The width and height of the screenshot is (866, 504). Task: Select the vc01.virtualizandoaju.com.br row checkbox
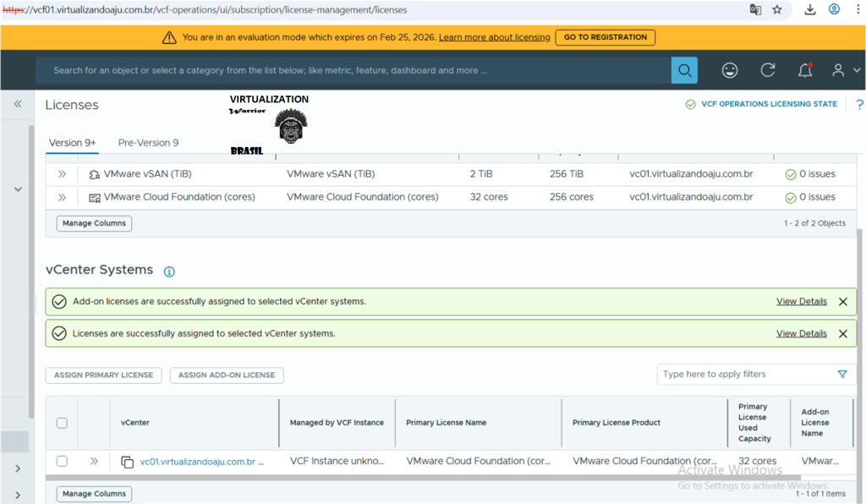click(x=62, y=462)
